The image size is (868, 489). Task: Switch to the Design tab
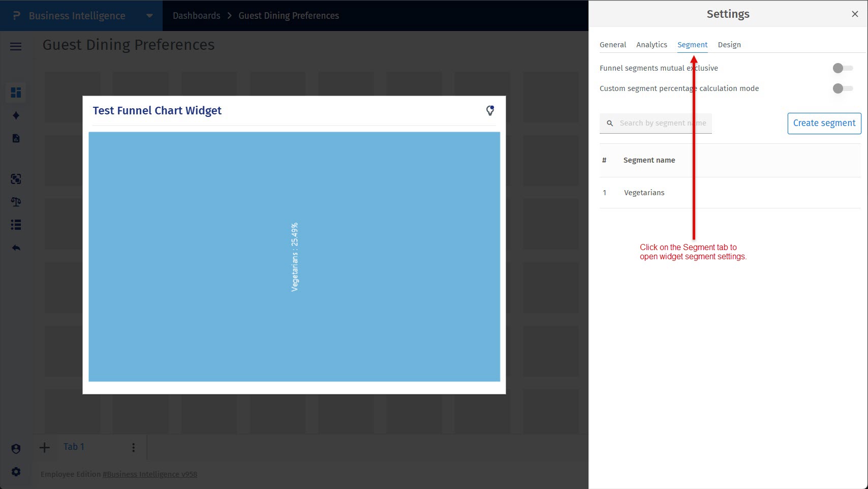point(729,44)
